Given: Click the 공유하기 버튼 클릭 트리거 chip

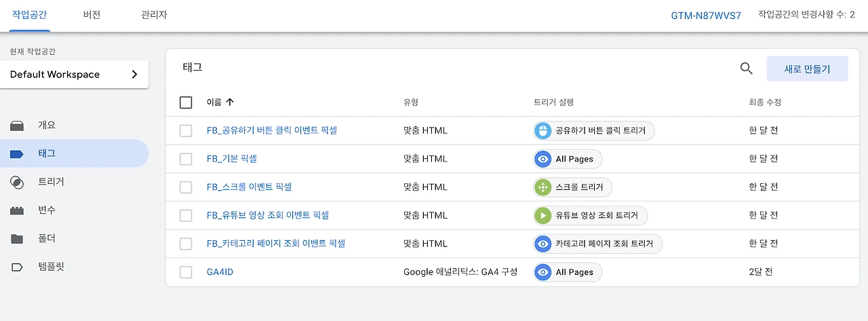Looking at the screenshot, I should click(594, 130).
